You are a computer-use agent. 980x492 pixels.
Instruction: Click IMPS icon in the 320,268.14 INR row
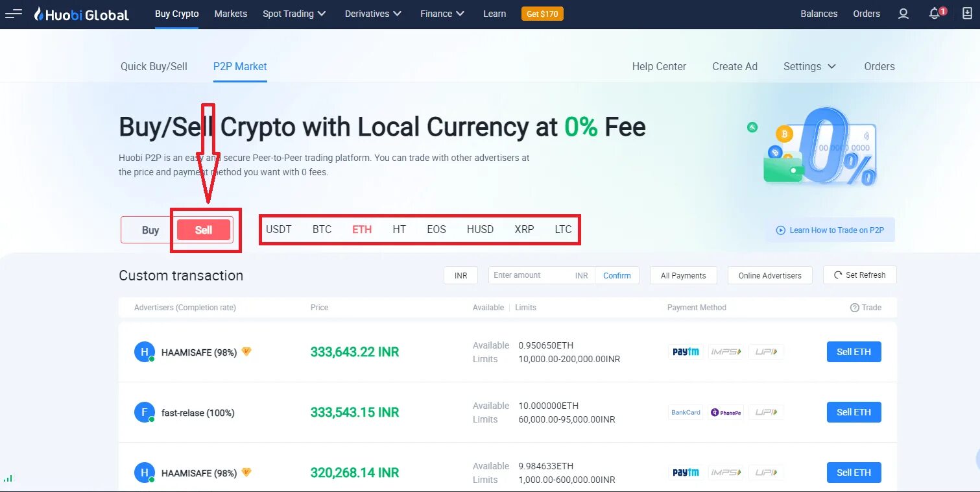[726, 473]
